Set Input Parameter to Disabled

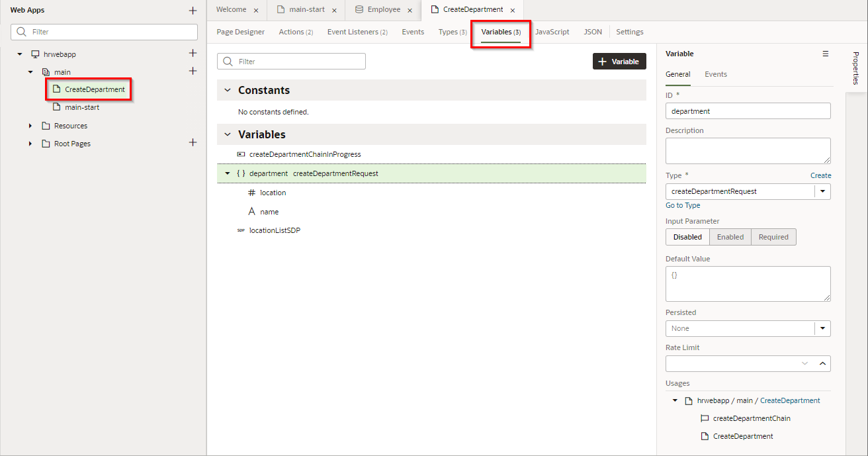[x=687, y=237]
